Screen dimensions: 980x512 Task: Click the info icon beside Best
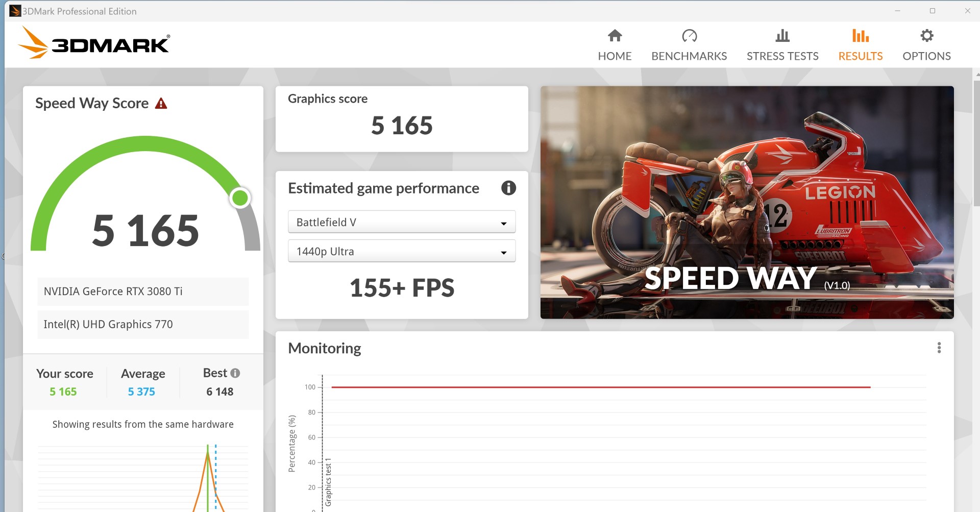(x=235, y=373)
